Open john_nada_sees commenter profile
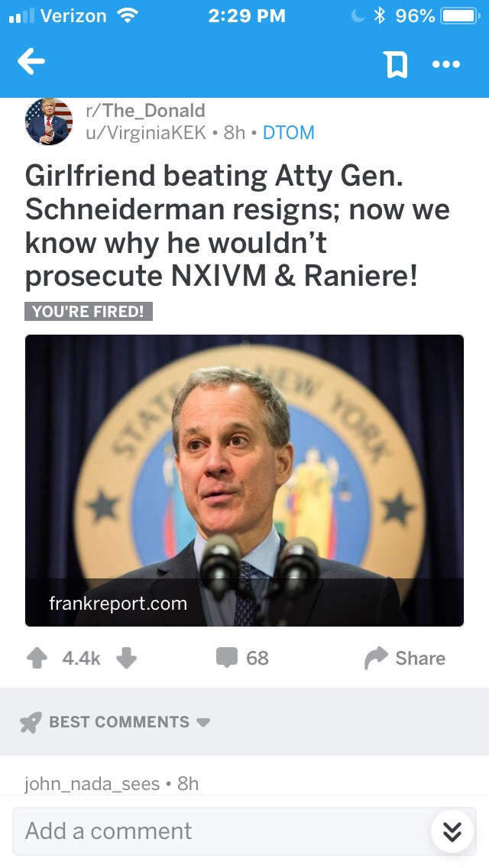 [x=92, y=783]
